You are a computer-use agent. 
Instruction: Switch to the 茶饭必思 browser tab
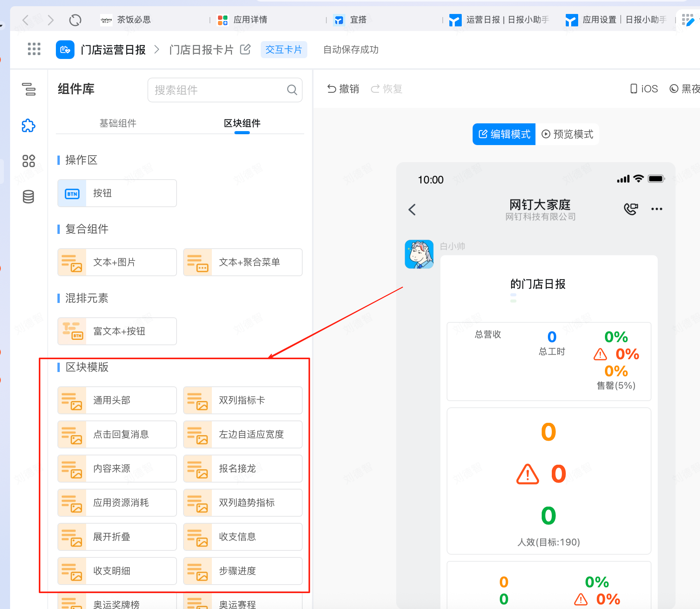[x=134, y=20]
